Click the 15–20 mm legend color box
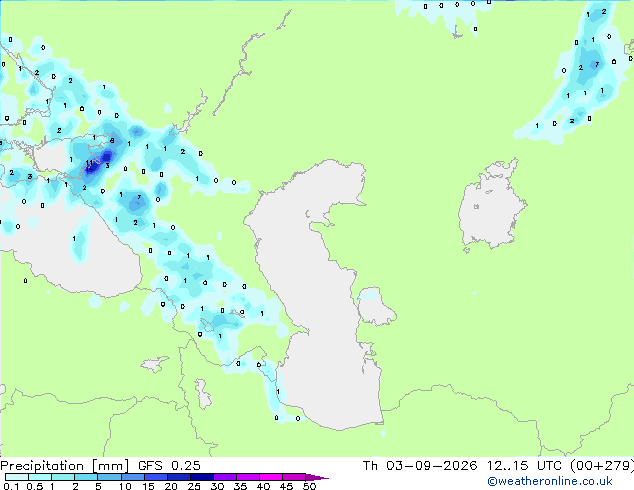The width and height of the screenshot is (634, 490). [155, 477]
